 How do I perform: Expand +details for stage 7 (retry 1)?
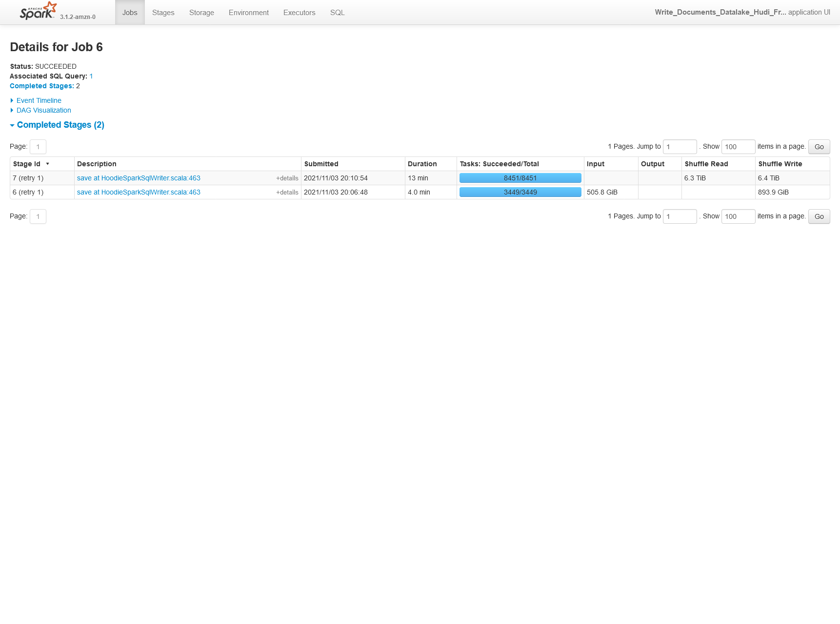point(286,178)
